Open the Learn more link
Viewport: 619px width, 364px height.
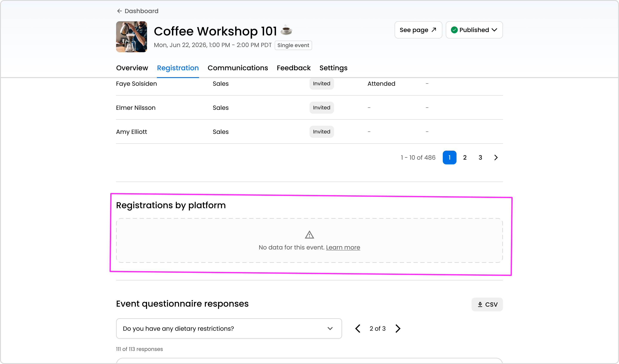pyautogui.click(x=343, y=247)
